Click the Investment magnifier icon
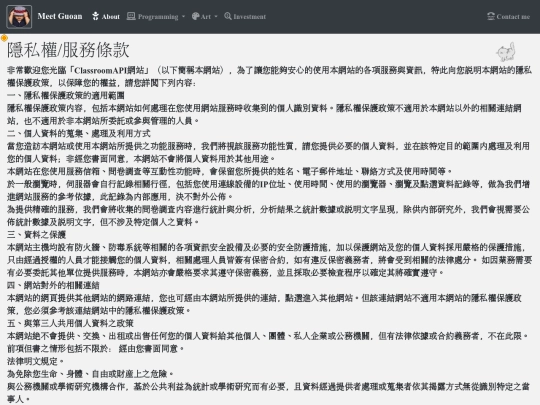The width and height of the screenshot is (540, 405). tap(228, 16)
